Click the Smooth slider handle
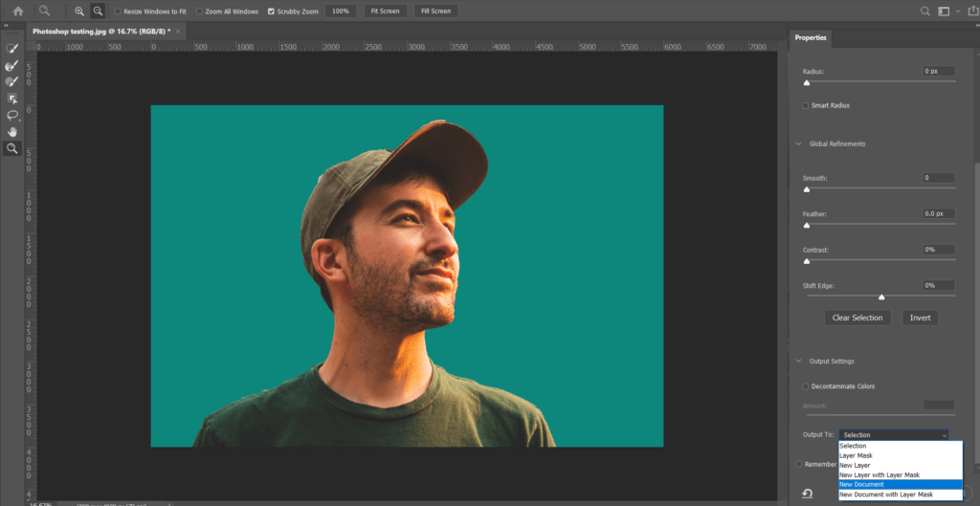This screenshot has width=980, height=506. coord(806,189)
